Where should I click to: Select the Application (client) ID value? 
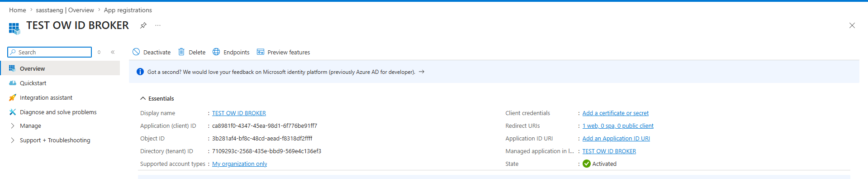(x=265, y=126)
